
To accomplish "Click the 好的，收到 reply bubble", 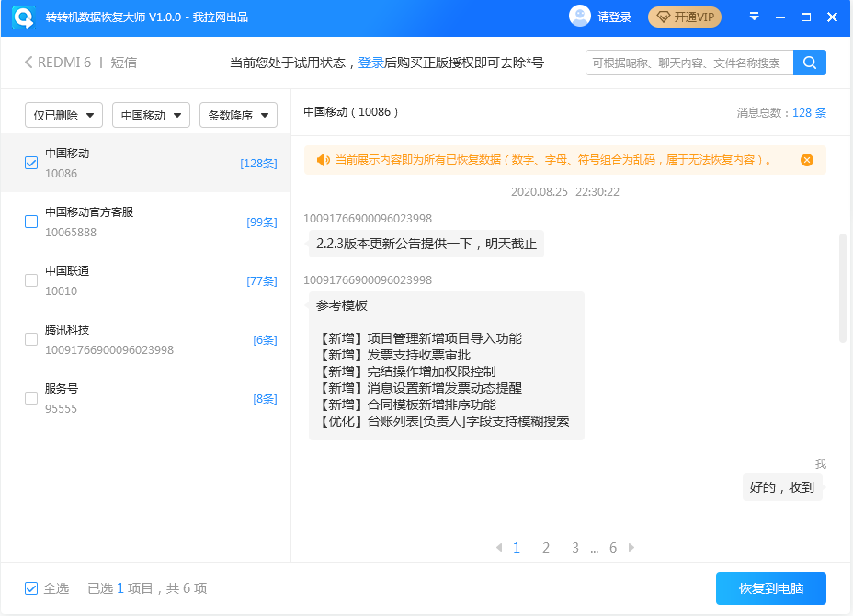I will 781,487.
